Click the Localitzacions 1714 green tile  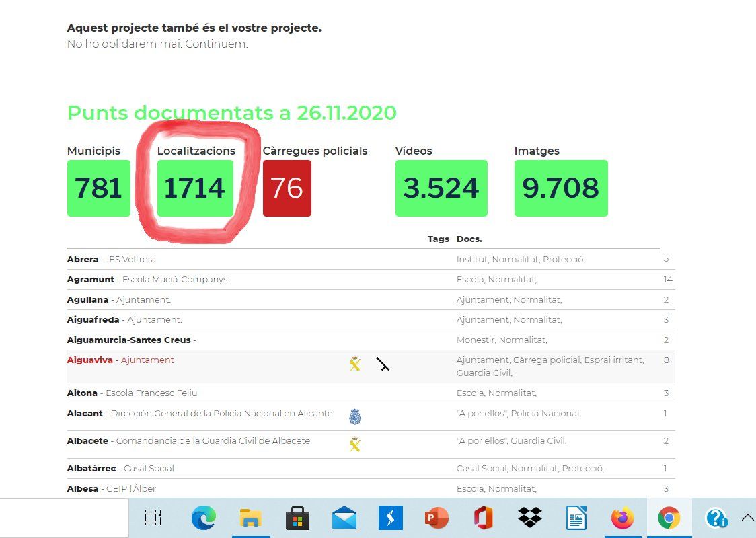tap(195, 188)
